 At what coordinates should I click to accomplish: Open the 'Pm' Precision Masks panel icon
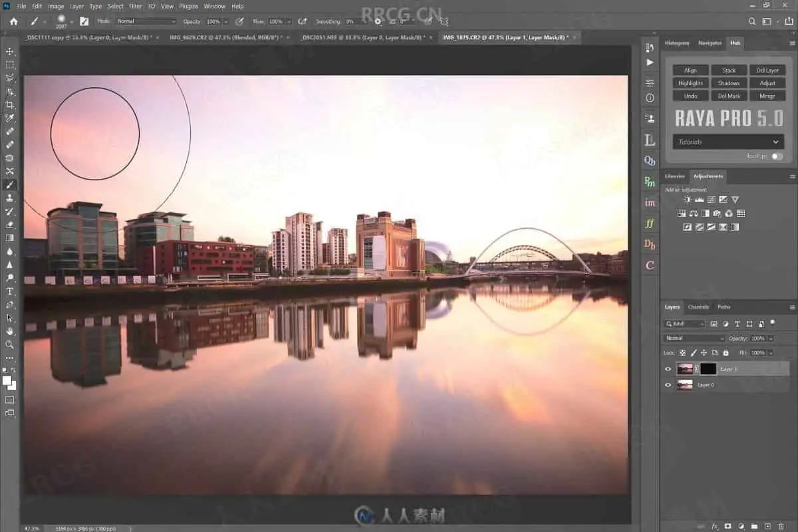point(650,182)
